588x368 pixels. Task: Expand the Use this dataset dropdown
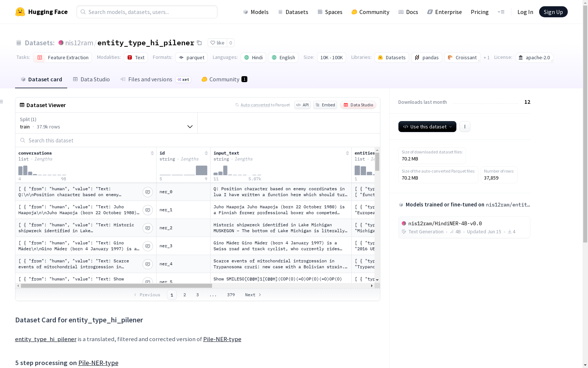(427, 127)
